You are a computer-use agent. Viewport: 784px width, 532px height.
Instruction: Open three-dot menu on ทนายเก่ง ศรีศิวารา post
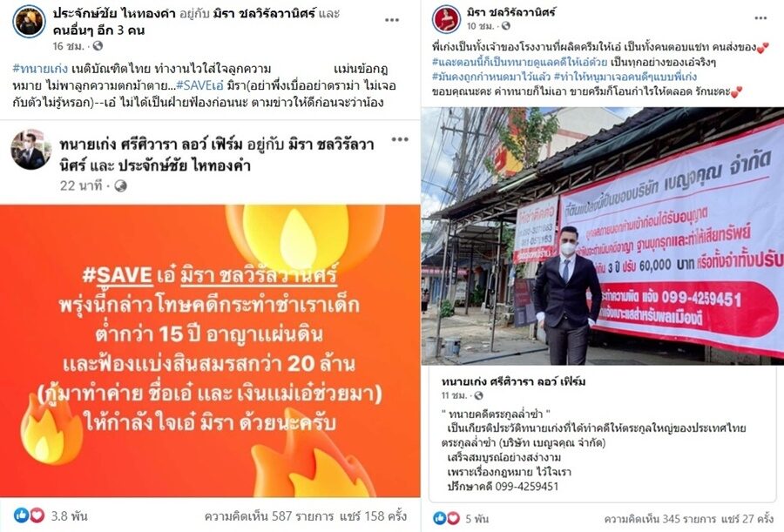[x=400, y=139]
